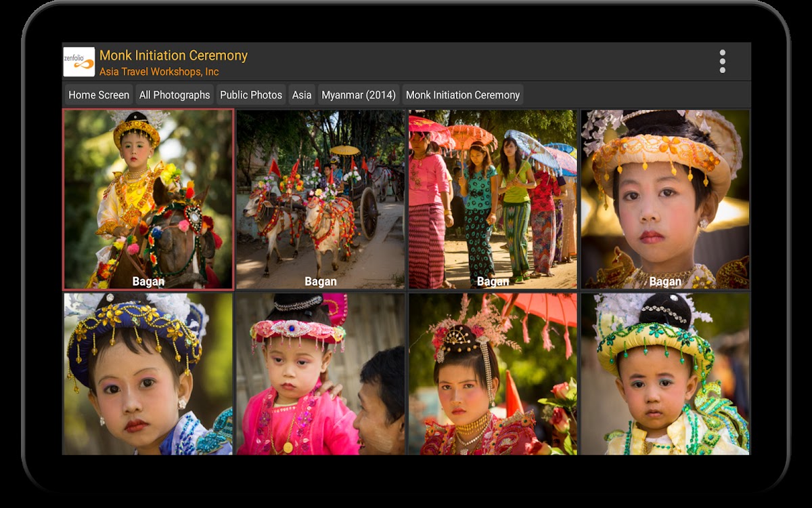Tap the Monk Initiation Ceremony title
The width and height of the screenshot is (812, 508).
[x=173, y=56]
